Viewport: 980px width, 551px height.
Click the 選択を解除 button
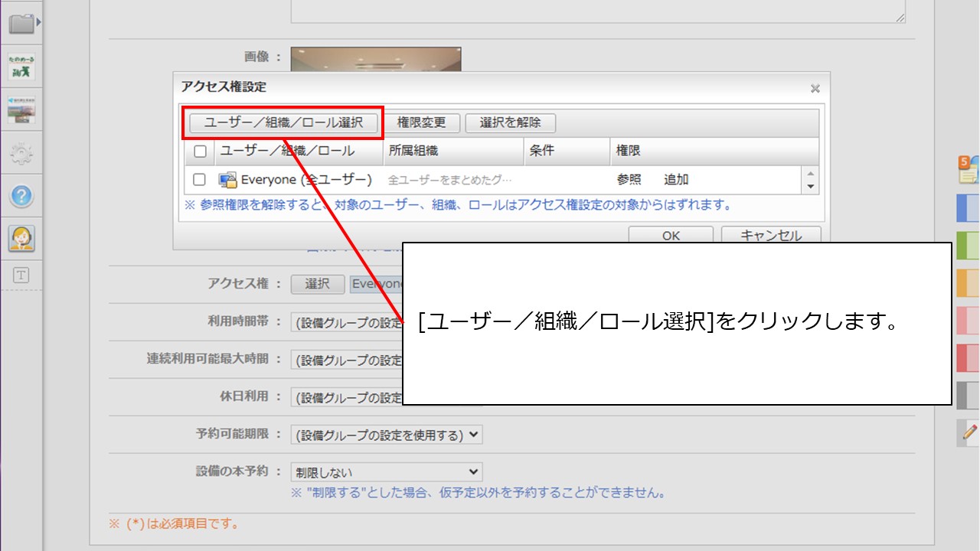tap(510, 122)
